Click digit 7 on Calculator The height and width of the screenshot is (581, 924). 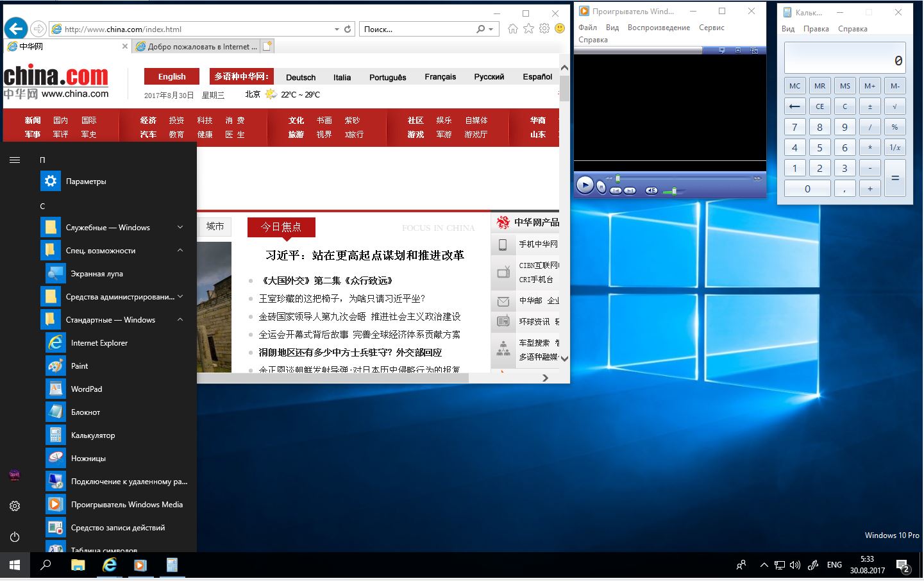click(x=794, y=127)
